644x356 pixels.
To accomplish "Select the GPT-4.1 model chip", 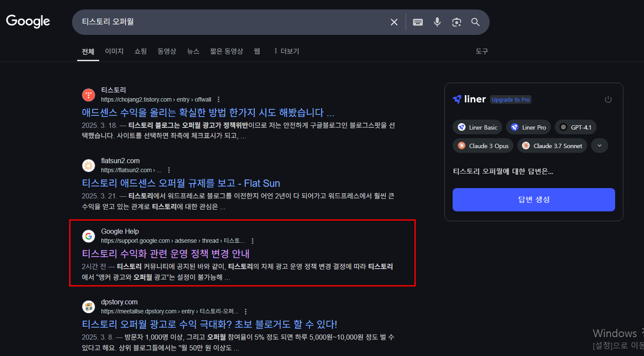I will point(575,127).
